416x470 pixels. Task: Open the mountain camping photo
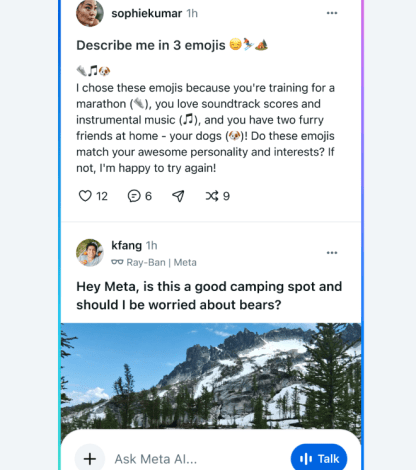211,376
